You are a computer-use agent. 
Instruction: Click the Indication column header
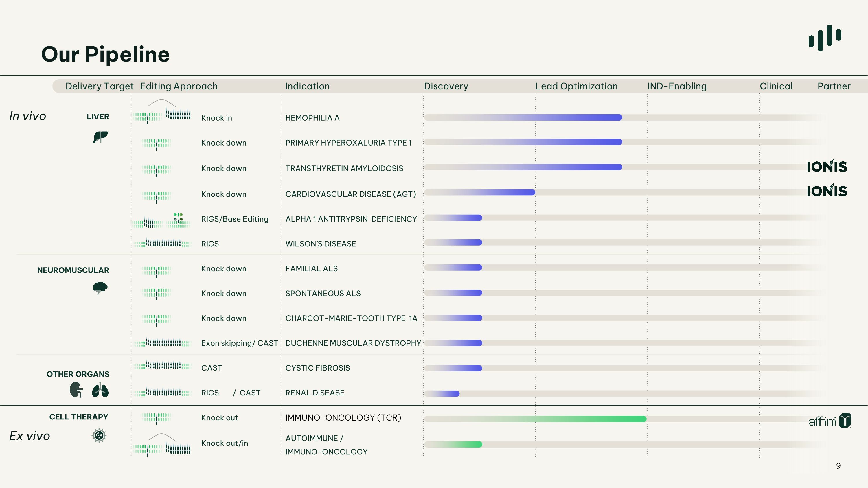(307, 86)
